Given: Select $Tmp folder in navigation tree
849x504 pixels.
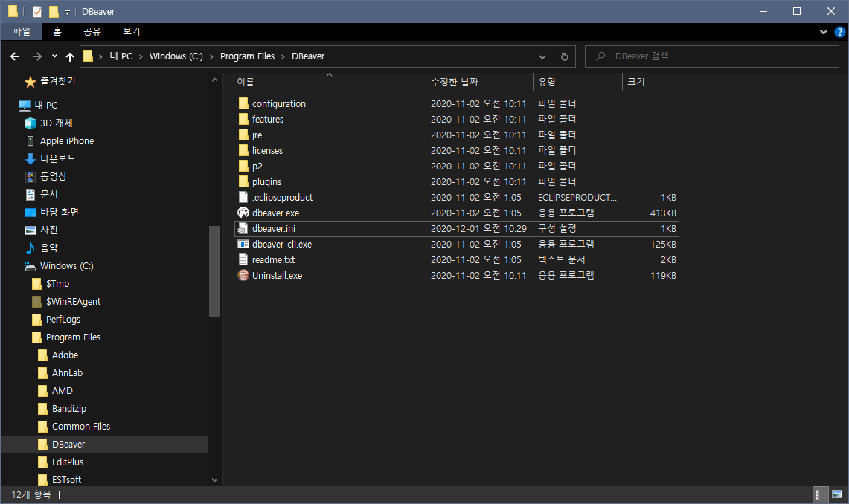Looking at the screenshot, I should pyautogui.click(x=57, y=284).
